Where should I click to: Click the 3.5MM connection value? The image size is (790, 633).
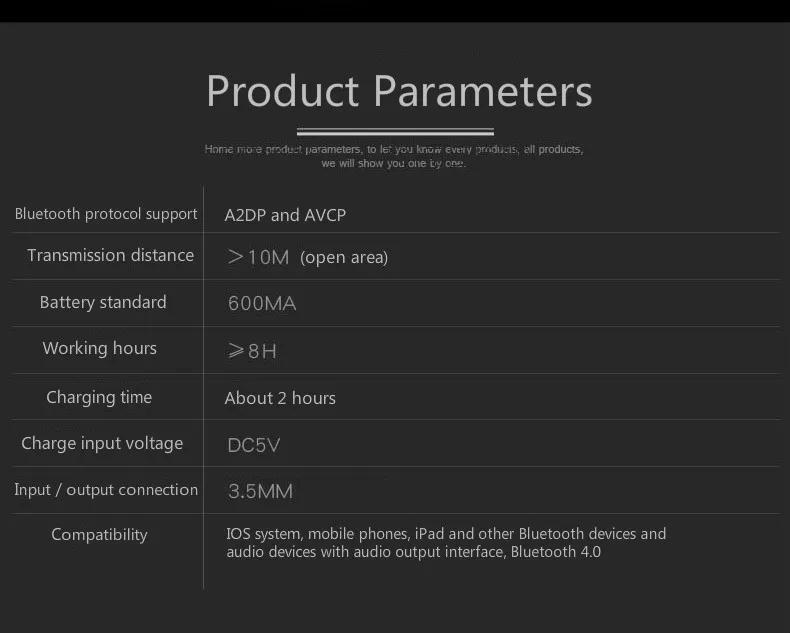tap(260, 491)
